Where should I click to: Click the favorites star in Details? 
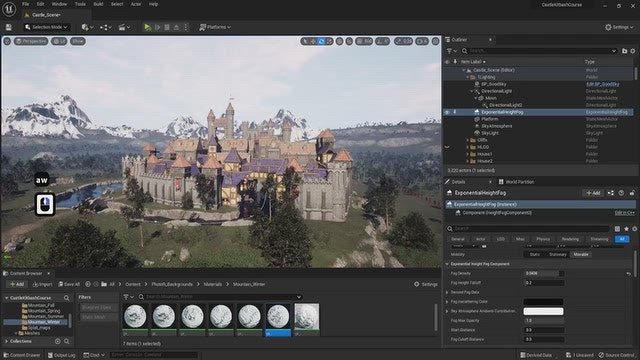click(x=626, y=229)
